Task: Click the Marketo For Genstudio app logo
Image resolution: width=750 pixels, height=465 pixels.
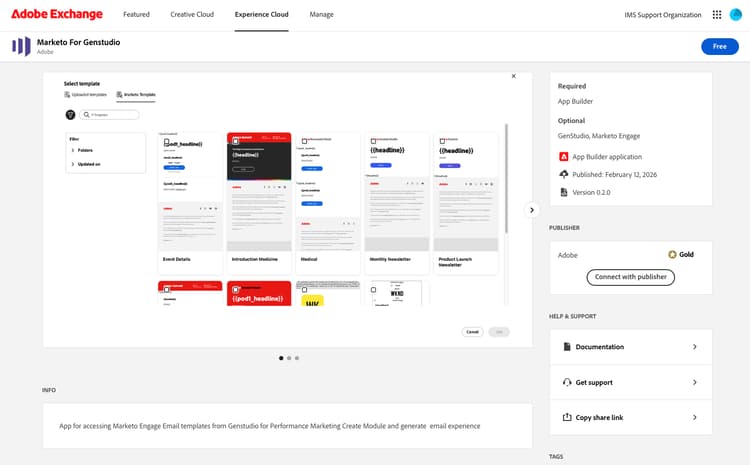Action: coord(22,46)
